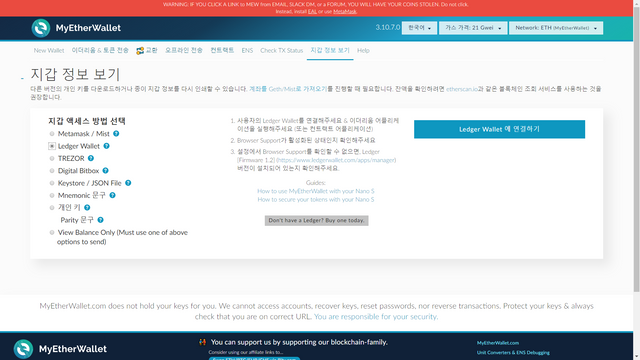The height and width of the screenshot is (360, 640).
Task: Open the 가스 가격: 21 Gwei dropdown
Action: click(x=473, y=28)
